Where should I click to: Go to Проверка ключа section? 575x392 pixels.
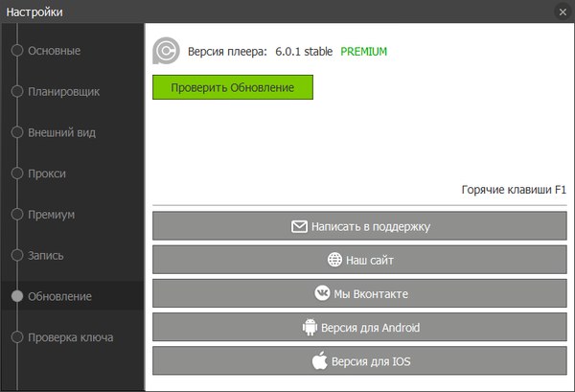coord(70,337)
